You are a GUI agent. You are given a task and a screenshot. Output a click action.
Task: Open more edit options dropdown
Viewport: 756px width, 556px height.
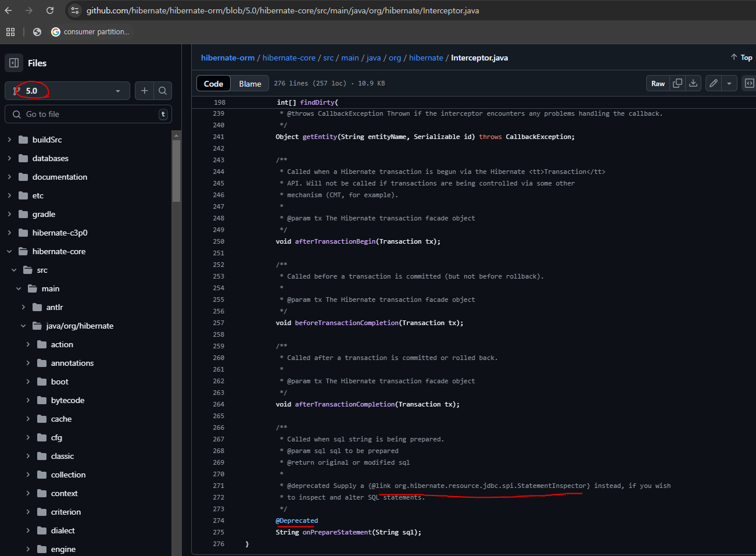click(x=729, y=83)
